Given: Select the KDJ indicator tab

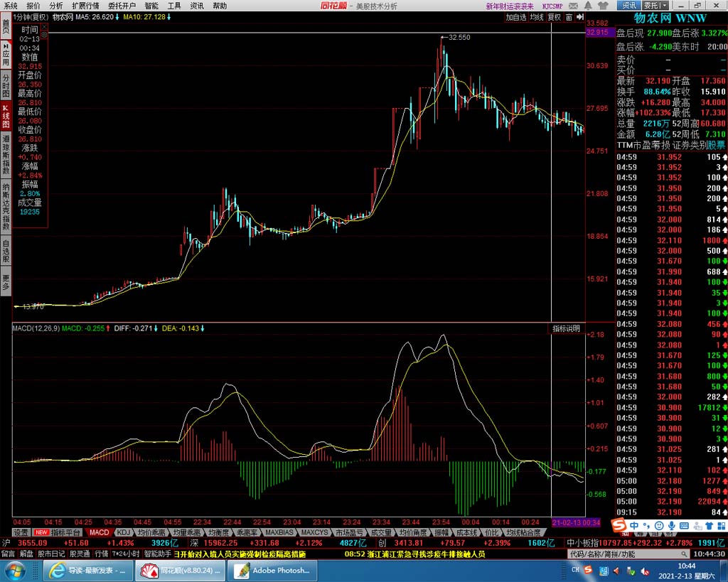Looking at the screenshot, I should click(x=124, y=532).
